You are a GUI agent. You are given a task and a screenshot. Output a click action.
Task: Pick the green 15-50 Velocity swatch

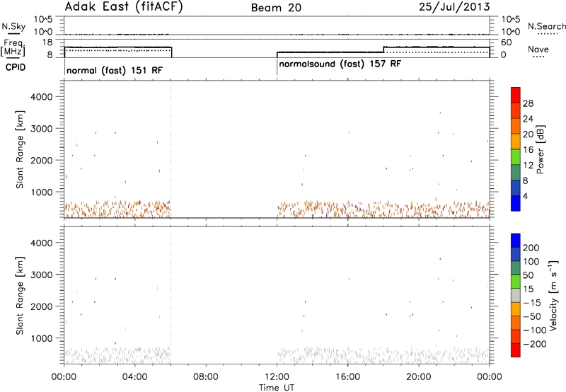(x=516, y=282)
